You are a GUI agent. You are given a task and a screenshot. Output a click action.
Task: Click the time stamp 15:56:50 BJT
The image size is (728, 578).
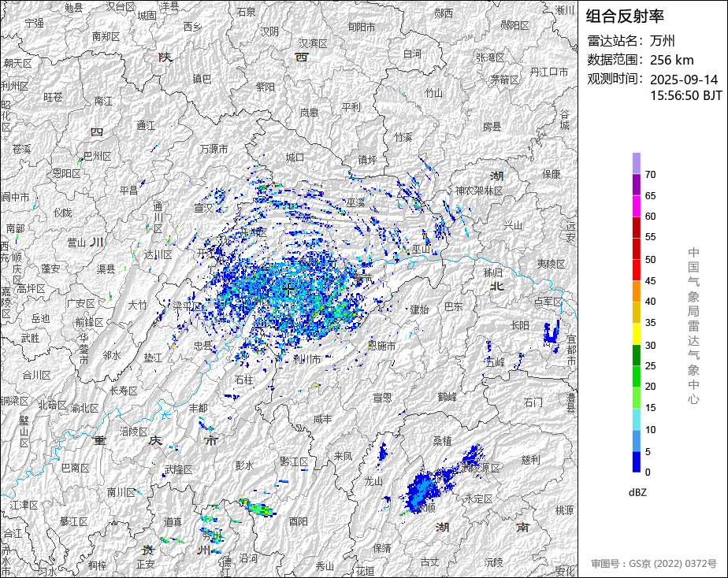pyautogui.click(x=685, y=95)
